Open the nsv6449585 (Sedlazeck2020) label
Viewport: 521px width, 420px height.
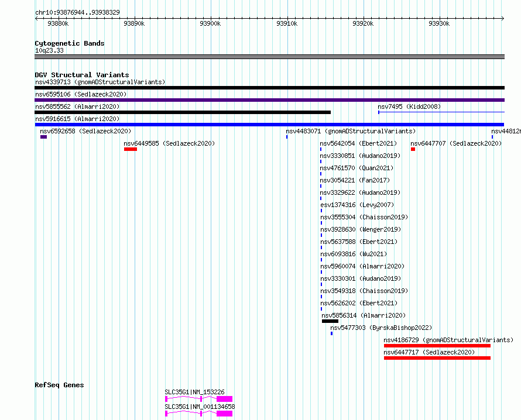pyautogui.click(x=169, y=143)
